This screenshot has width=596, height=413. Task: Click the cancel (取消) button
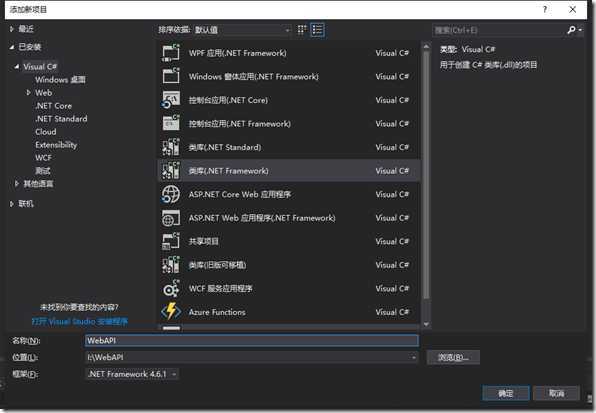click(x=556, y=393)
